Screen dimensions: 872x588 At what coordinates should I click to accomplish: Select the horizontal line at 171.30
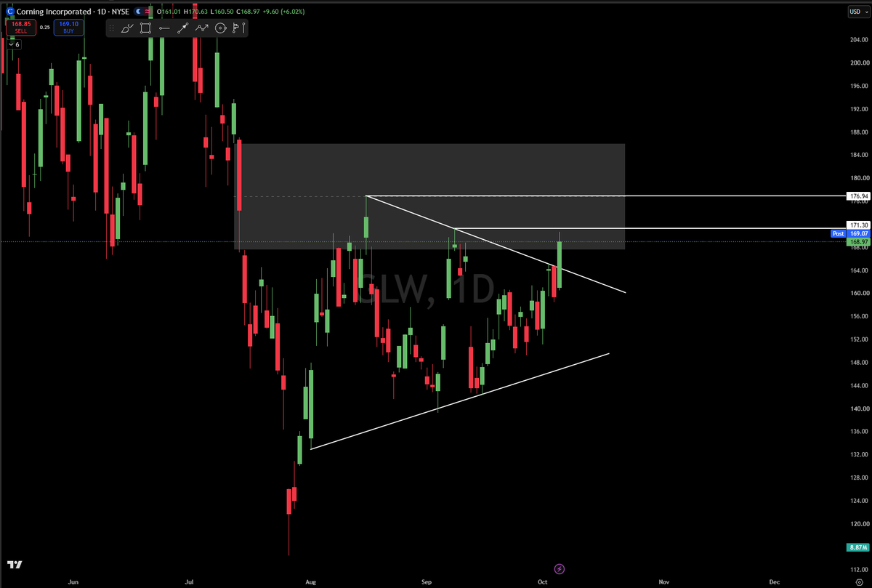point(650,228)
